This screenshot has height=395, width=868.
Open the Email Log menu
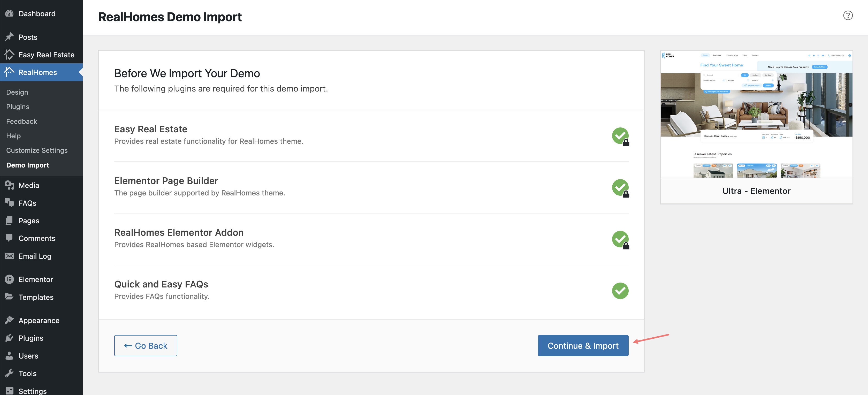click(41, 256)
